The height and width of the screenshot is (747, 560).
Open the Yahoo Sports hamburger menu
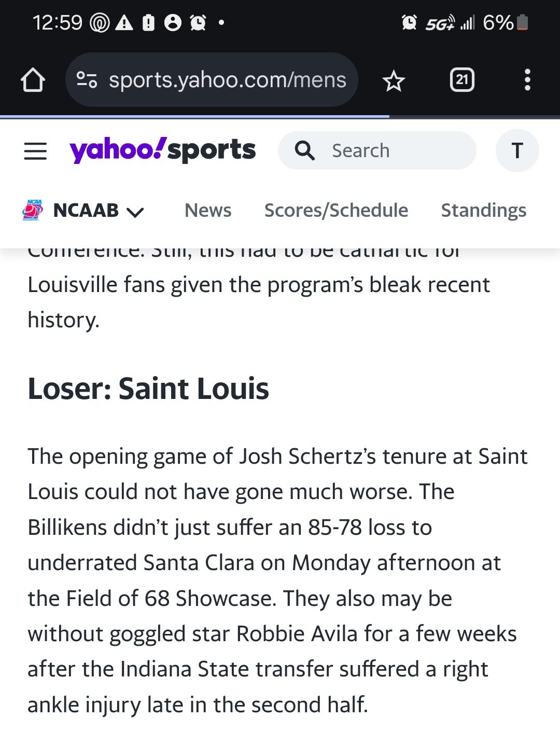[x=35, y=151]
